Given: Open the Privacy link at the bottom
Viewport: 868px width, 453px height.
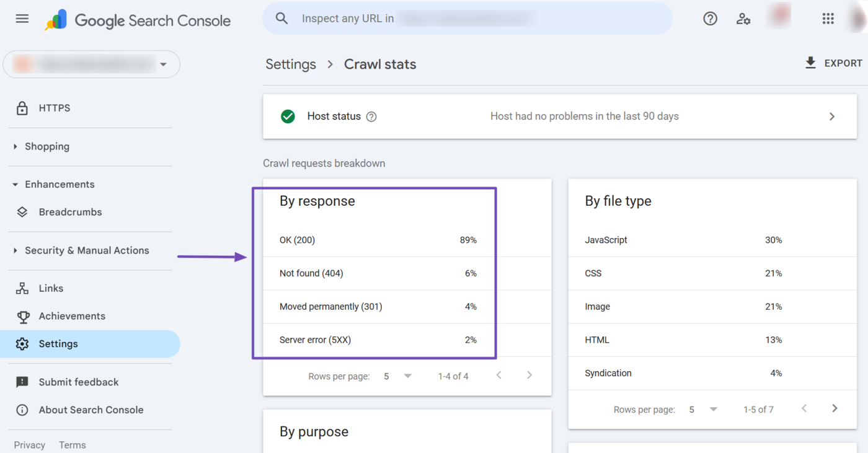Looking at the screenshot, I should click(29, 444).
